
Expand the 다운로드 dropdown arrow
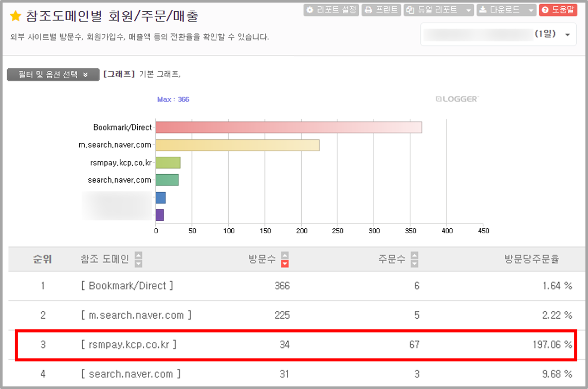tap(530, 10)
